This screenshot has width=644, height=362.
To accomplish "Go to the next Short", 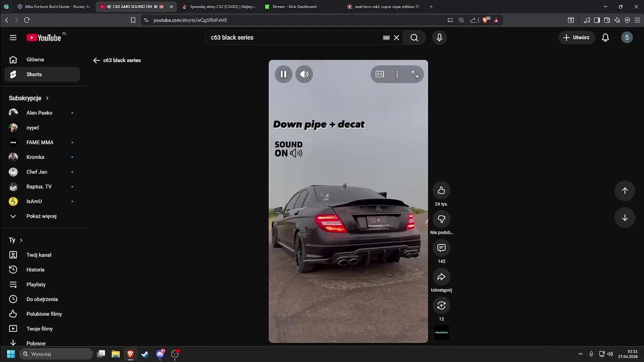I will tap(624, 218).
